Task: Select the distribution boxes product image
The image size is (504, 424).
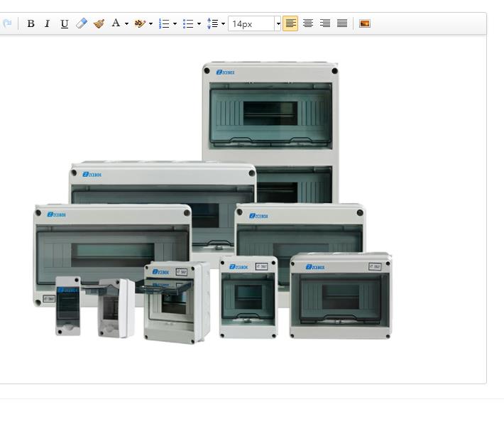Action: pos(213,202)
